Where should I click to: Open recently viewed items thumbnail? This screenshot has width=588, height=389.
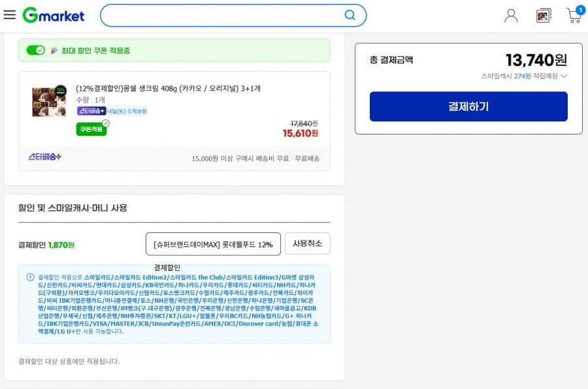point(544,16)
